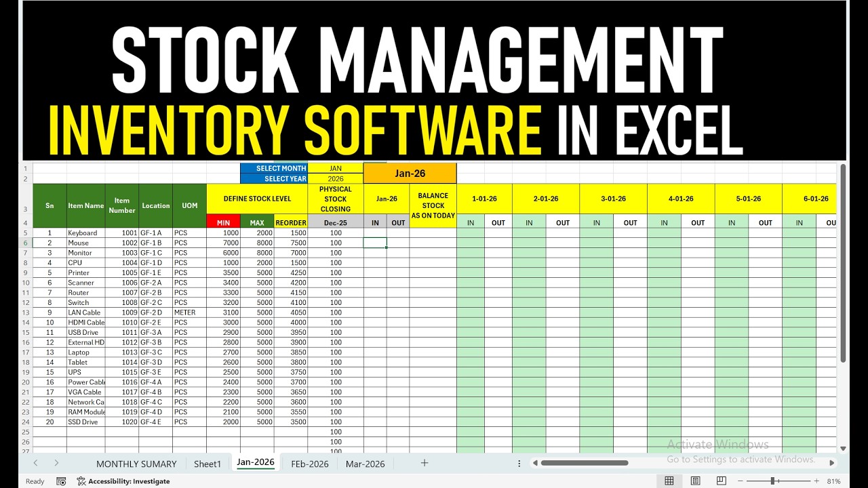The height and width of the screenshot is (488, 868).
Task: Select the DEFINE STOCK LEVEL header
Action: (257, 199)
